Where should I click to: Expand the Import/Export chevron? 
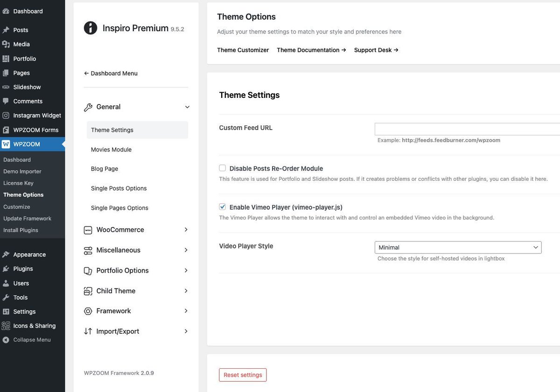pyautogui.click(x=186, y=331)
